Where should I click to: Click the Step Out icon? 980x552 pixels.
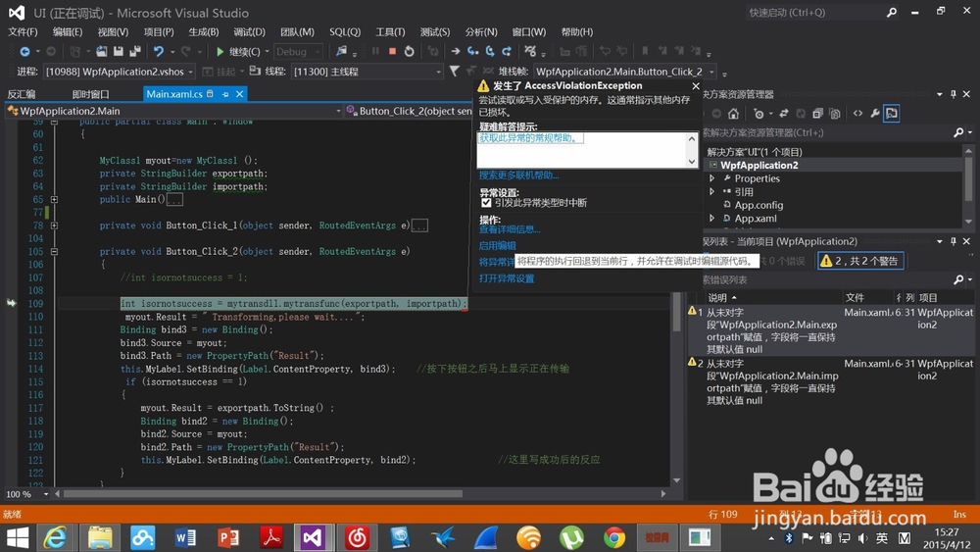[507, 51]
